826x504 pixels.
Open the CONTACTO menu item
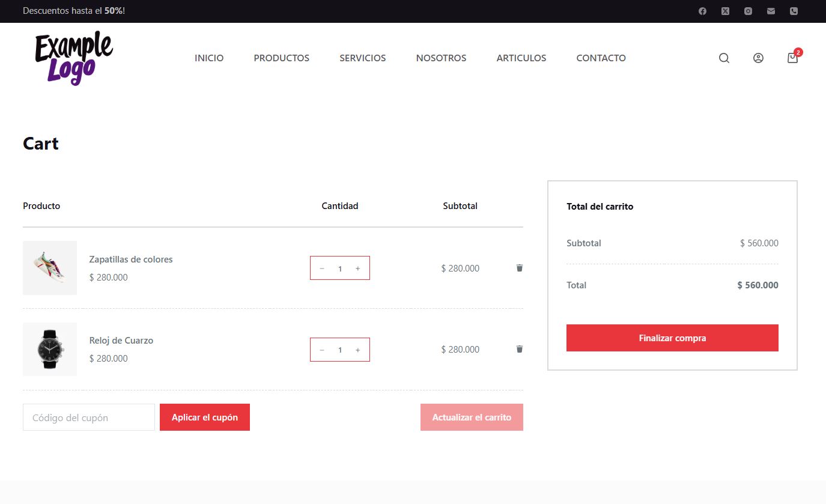point(601,58)
